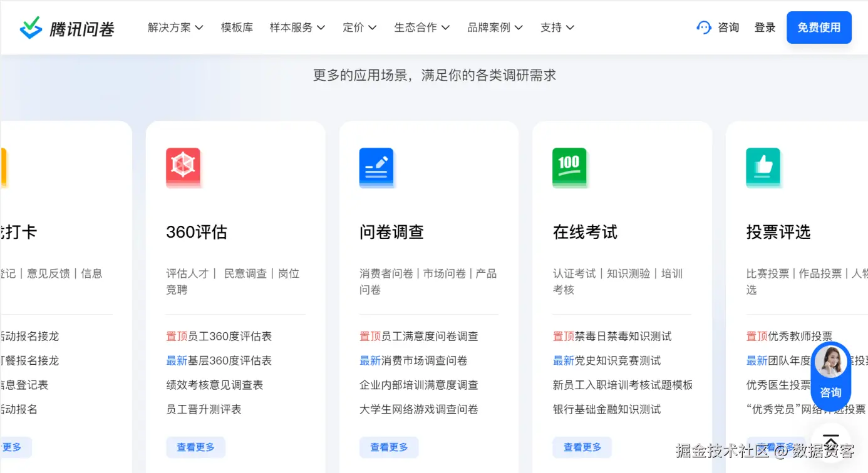This screenshot has height=473, width=868.
Task: Click the 360评估 card title
Action: [x=197, y=232]
